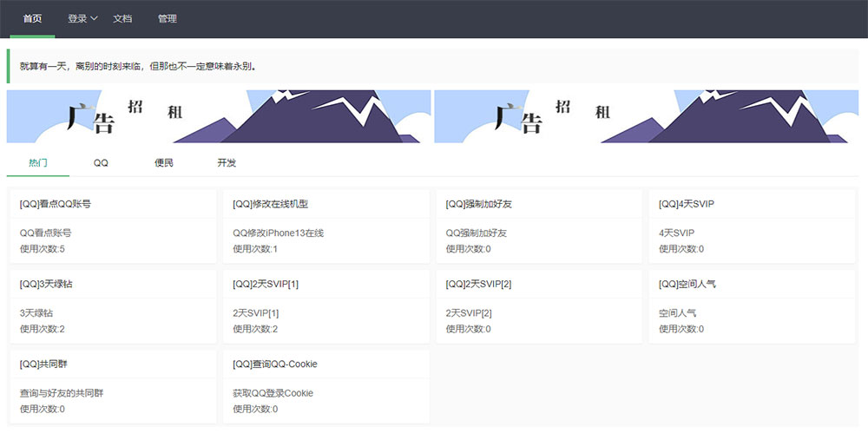Open the [QQ]2天SVIP[2] card
Image resolution: width=868 pixels, height=440 pixels.
point(538,305)
